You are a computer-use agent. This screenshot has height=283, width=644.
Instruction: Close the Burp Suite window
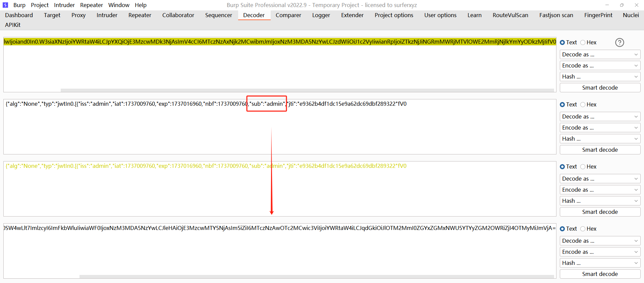tap(637, 5)
